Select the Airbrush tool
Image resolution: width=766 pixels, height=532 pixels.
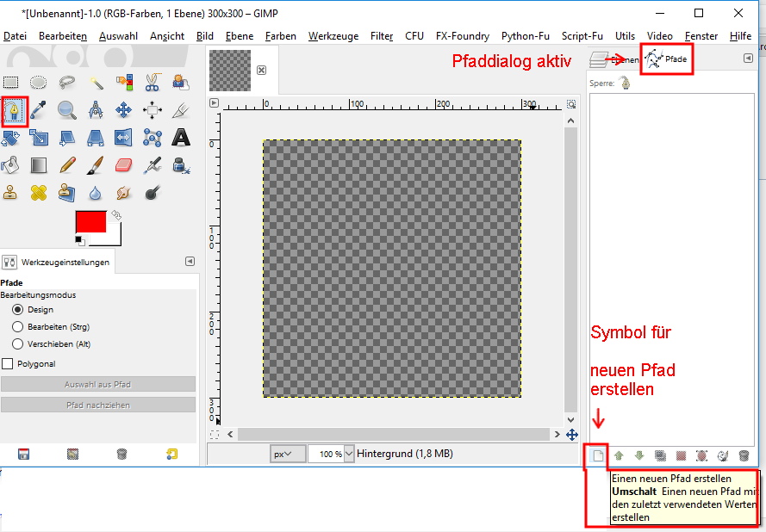[x=153, y=165]
